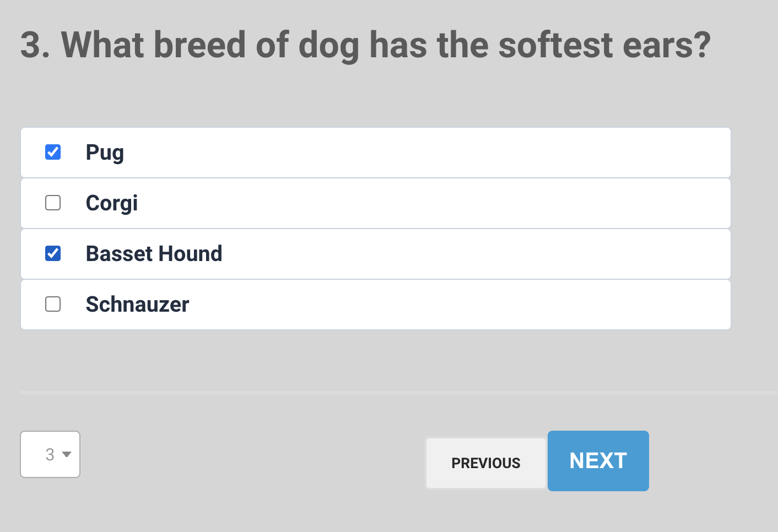The height and width of the screenshot is (532, 778).
Task: Click the number 3 in the page selector
Action: coord(50,454)
